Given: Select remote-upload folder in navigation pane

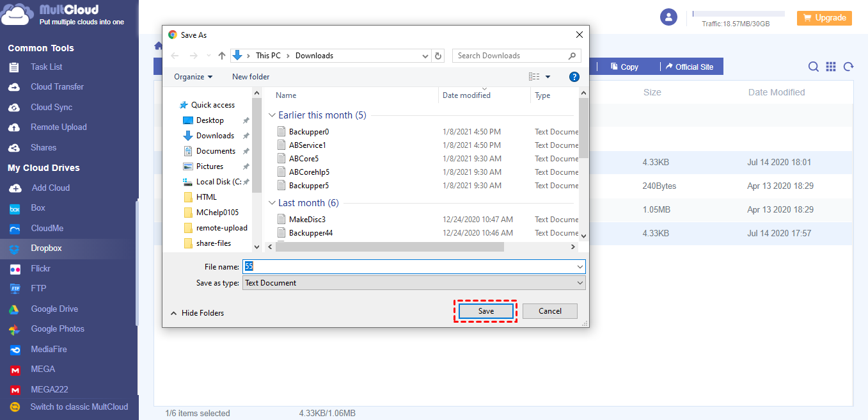Looking at the screenshot, I should 221,228.
